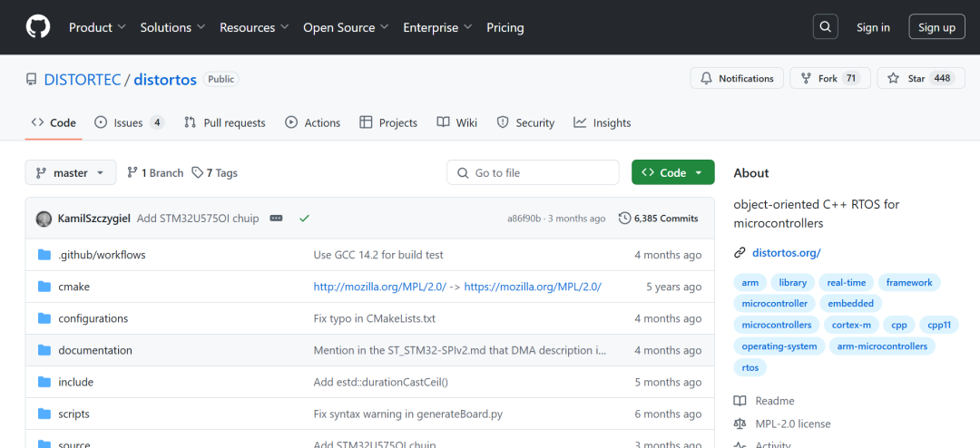980x448 pixels.
Task: Open 'Use GCC 14.2 for build test' commit
Action: click(378, 255)
